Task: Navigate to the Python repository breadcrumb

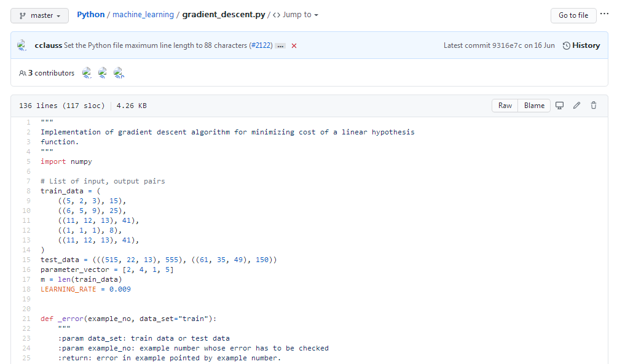Action: point(90,15)
